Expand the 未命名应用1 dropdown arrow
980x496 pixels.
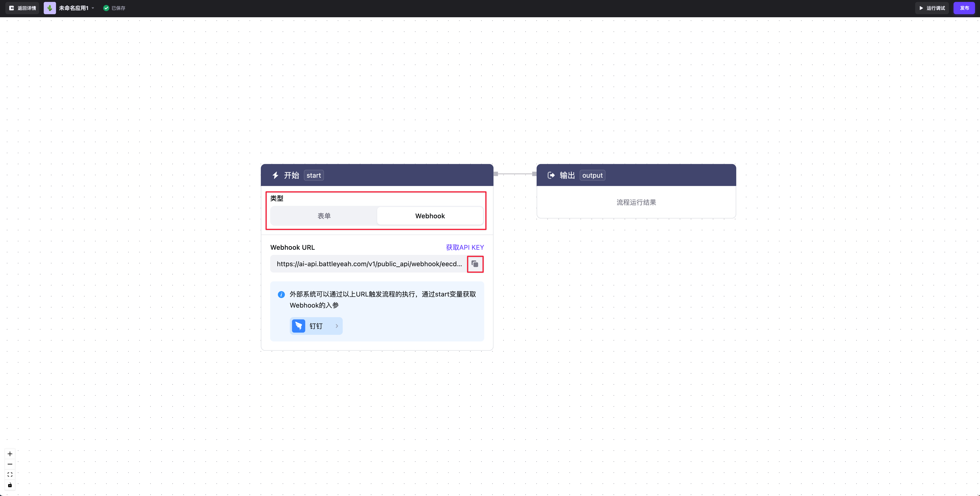93,8
